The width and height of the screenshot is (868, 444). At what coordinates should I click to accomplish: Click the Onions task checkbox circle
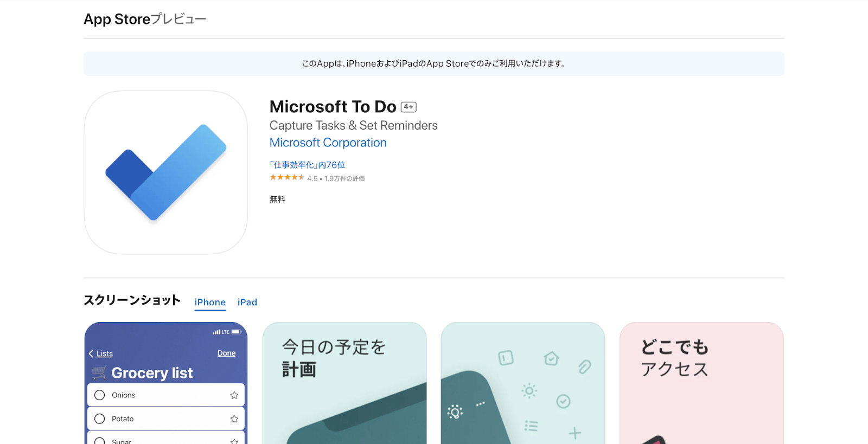[x=100, y=395]
